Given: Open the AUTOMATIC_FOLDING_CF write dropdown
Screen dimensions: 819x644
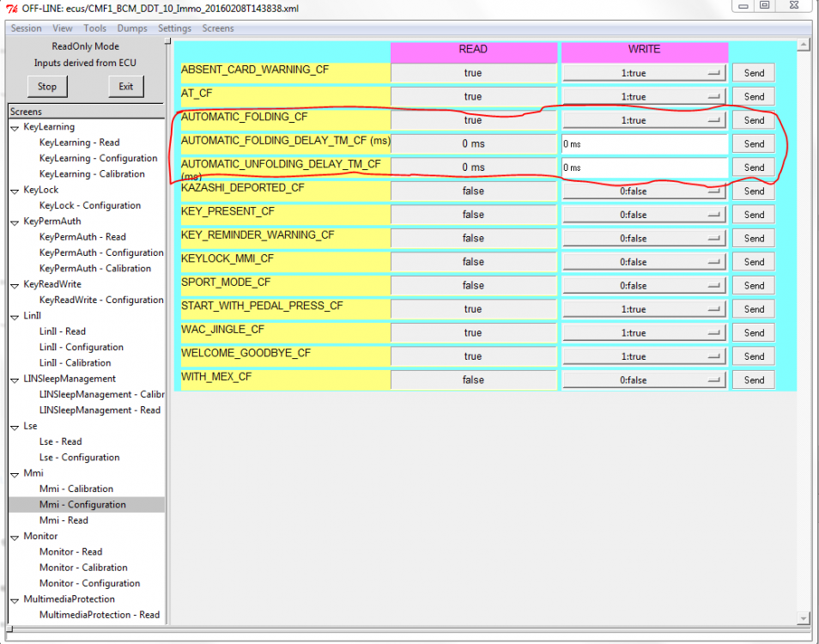Looking at the screenshot, I should (644, 120).
